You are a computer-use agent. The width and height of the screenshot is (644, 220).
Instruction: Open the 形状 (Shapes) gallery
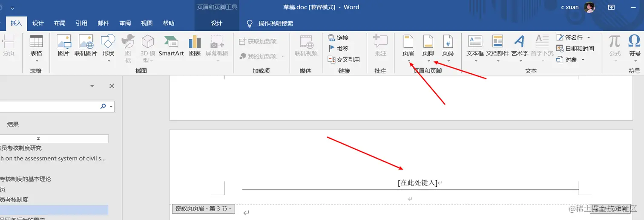click(x=108, y=48)
